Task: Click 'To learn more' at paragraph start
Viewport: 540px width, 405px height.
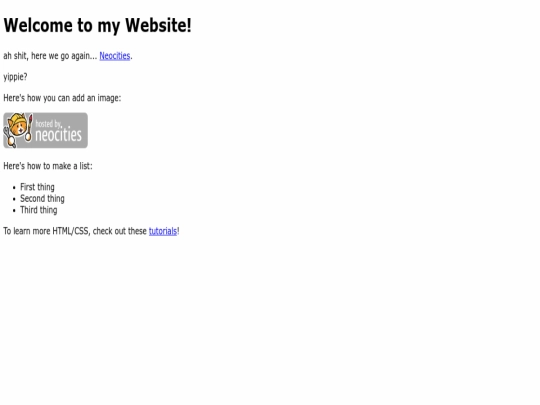Action: click(x=27, y=231)
